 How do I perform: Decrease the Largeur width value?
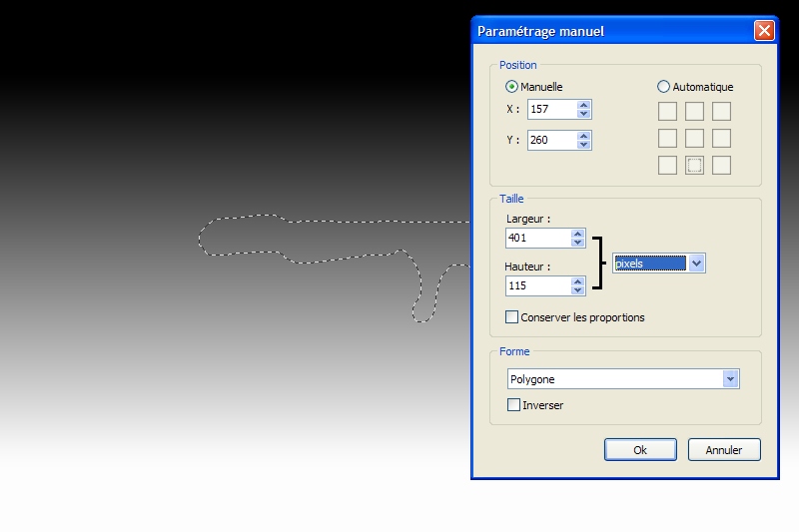[578, 243]
